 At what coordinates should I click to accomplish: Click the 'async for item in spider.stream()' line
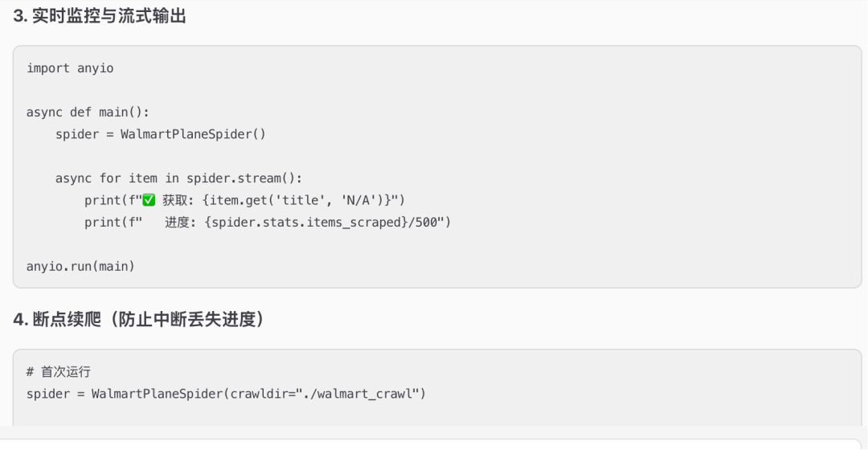tap(178, 178)
